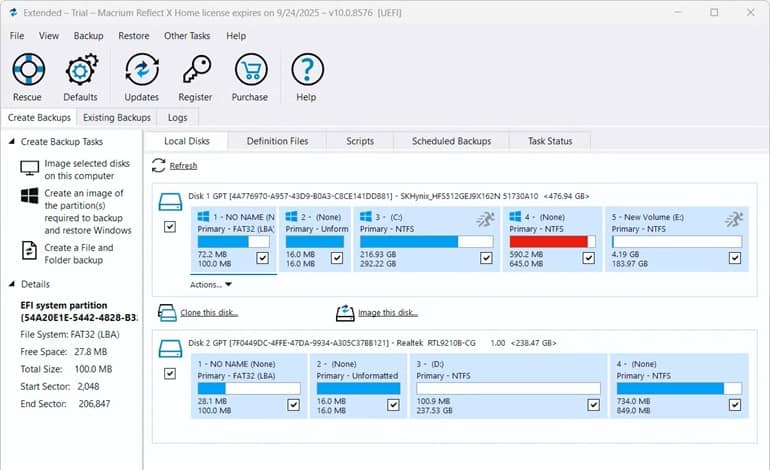
Task: Click the Windows flag on partition 3 (C:)
Action: pyautogui.click(x=366, y=216)
